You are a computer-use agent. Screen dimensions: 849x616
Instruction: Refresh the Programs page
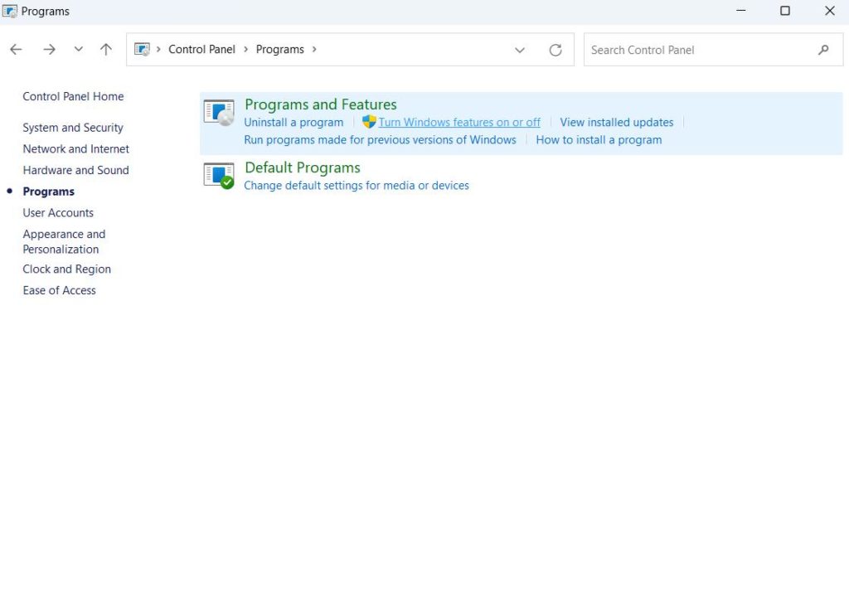(x=555, y=50)
